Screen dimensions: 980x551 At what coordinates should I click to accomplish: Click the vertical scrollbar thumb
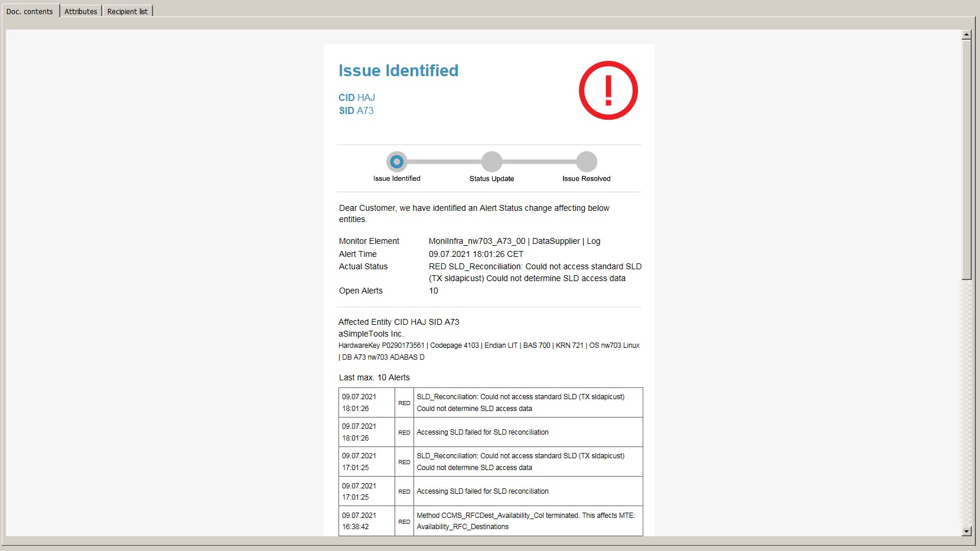tap(966, 159)
